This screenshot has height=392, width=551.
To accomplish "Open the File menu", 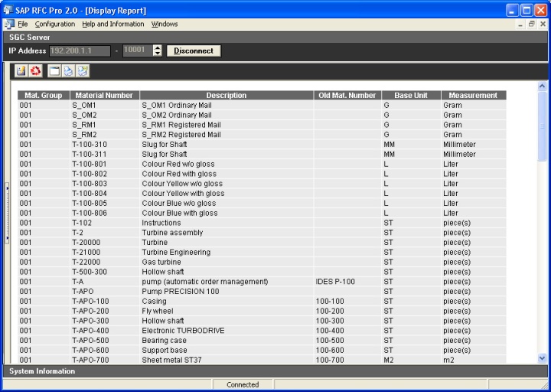I will pyautogui.click(x=23, y=24).
